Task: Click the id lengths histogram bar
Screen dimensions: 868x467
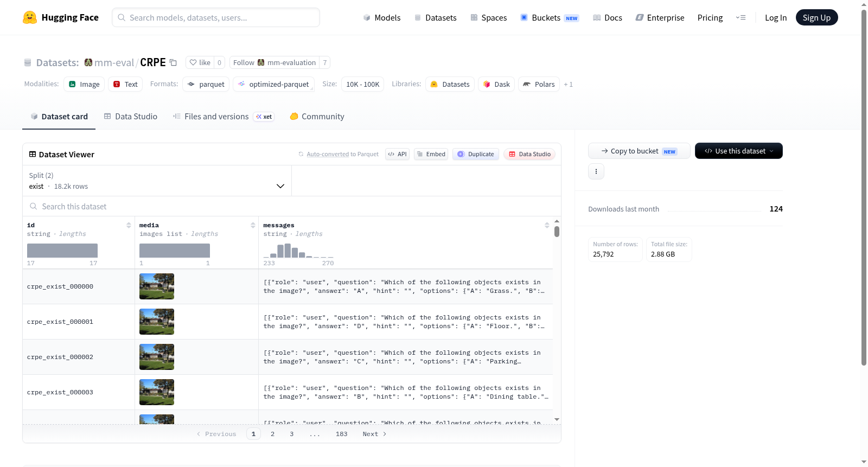Action: (62, 251)
